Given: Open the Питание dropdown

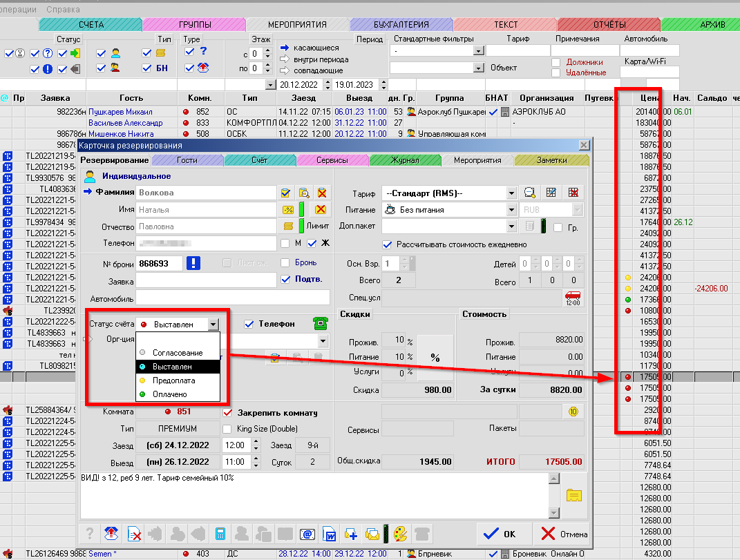Looking at the screenshot, I should pos(511,210).
